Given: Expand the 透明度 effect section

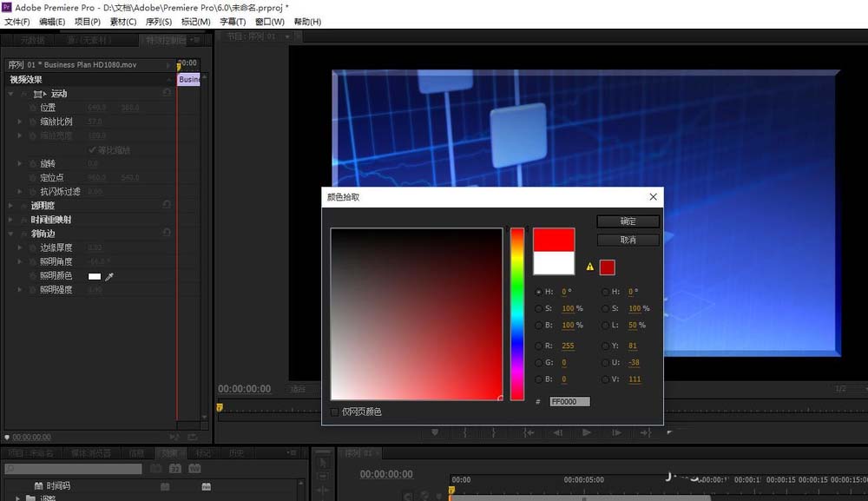Looking at the screenshot, I should [x=9, y=207].
